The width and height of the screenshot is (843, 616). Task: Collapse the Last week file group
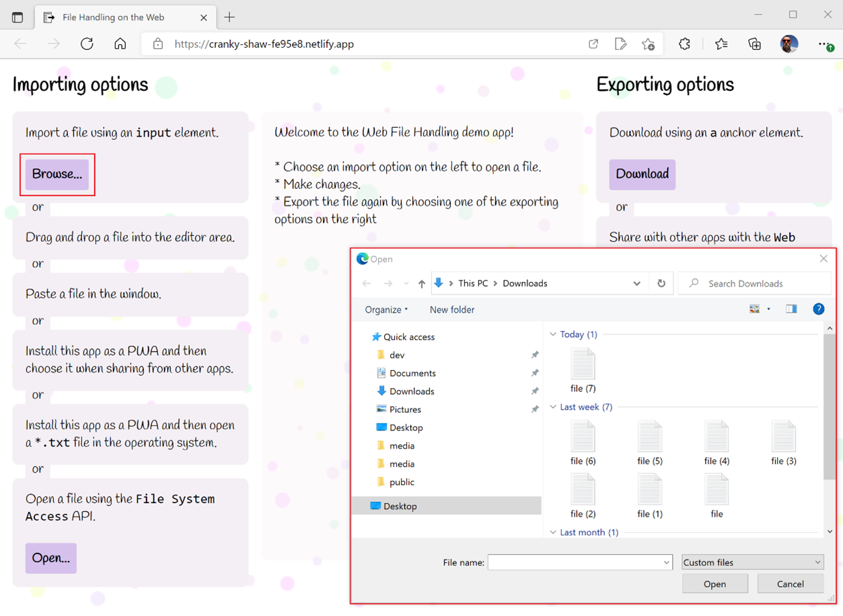pyautogui.click(x=553, y=407)
